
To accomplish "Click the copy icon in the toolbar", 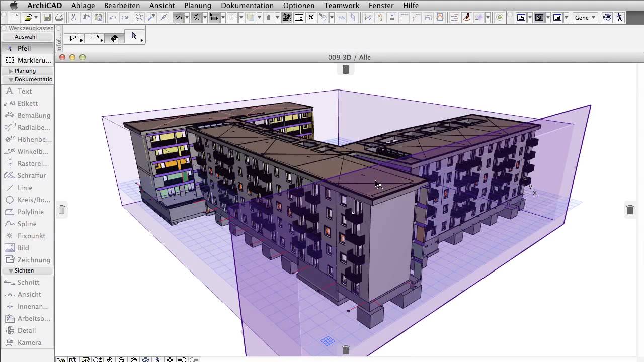I will click(x=86, y=17).
